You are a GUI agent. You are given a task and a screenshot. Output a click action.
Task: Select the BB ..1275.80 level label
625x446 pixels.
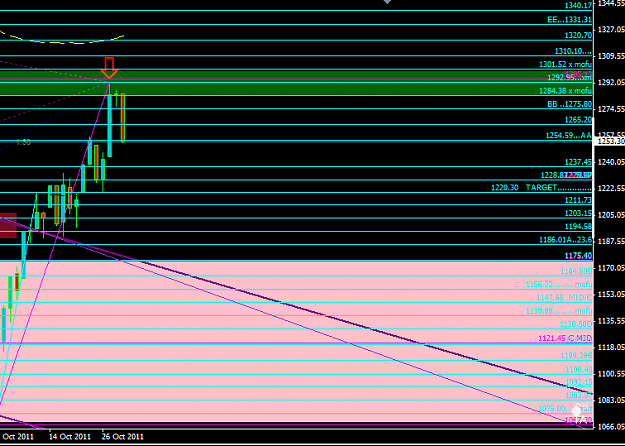tap(569, 104)
